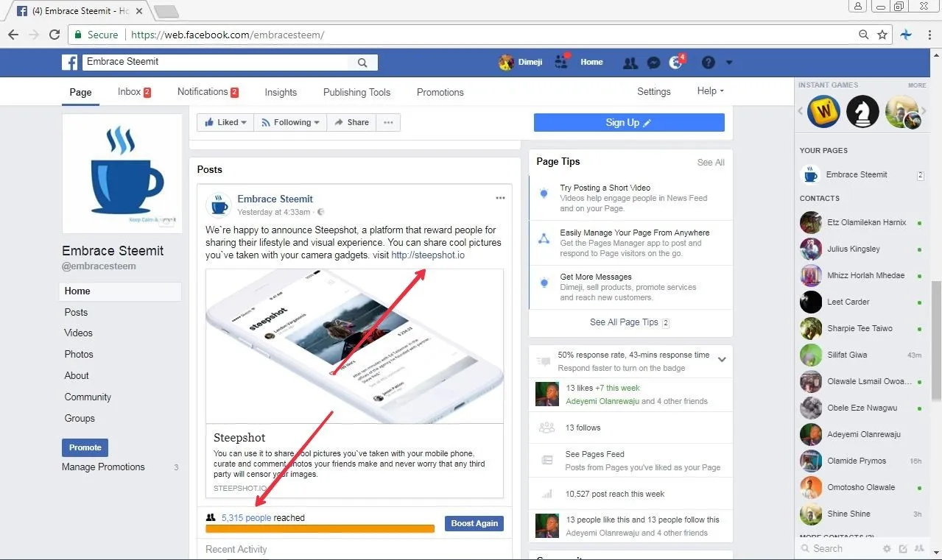Click the 5,315 people reached link

coord(246,518)
